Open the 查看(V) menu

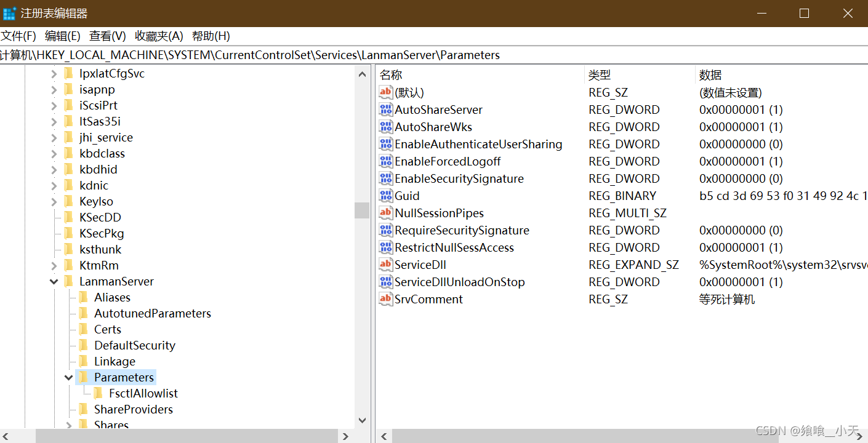pos(108,36)
